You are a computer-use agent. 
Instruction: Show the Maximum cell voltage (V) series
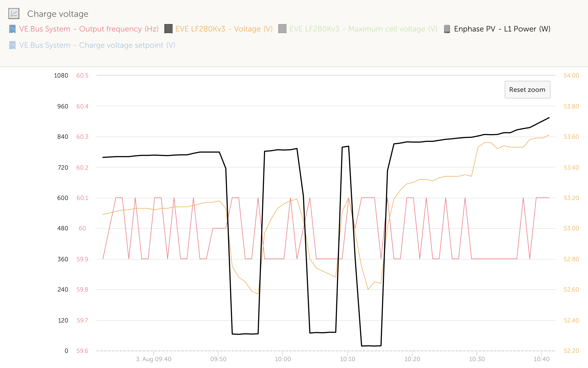(x=363, y=29)
